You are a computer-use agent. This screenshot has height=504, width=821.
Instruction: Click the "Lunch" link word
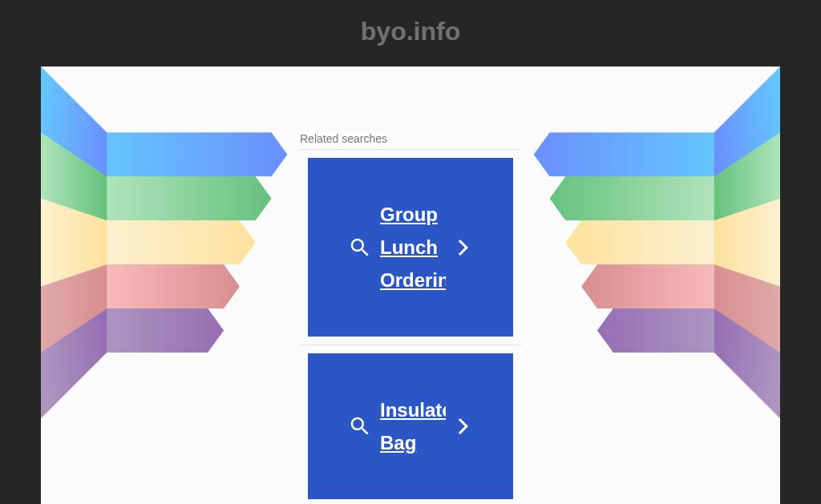point(409,248)
